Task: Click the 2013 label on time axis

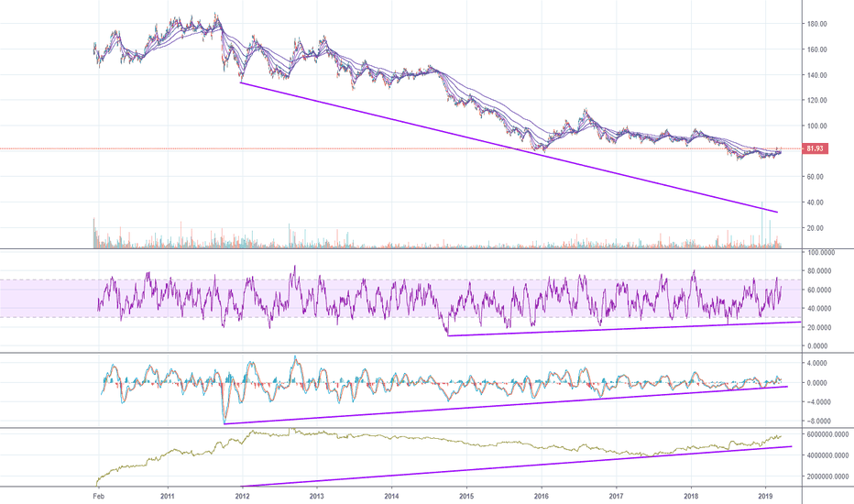Action: click(x=316, y=497)
